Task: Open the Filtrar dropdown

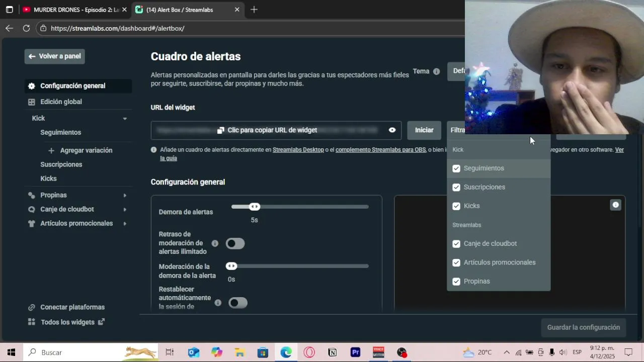Action: (x=456, y=130)
